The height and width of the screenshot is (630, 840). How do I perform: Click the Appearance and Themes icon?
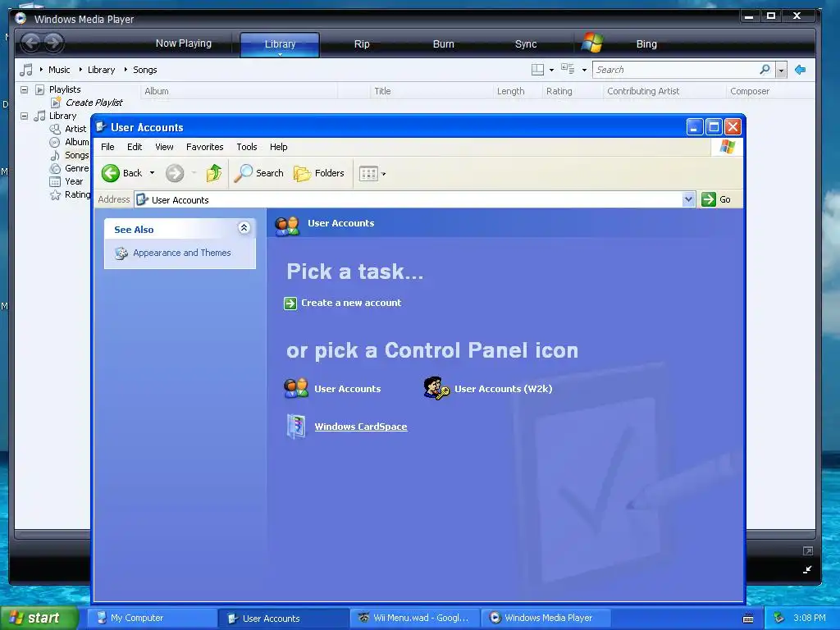click(x=121, y=253)
